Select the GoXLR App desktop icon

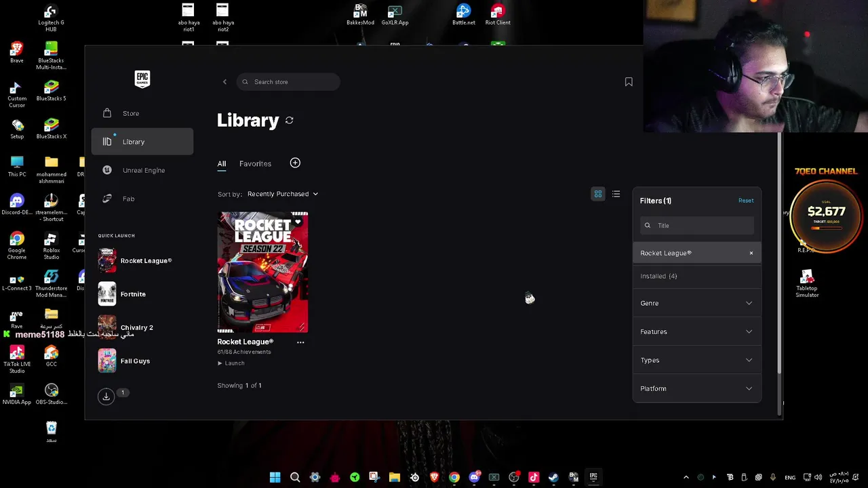point(395,15)
